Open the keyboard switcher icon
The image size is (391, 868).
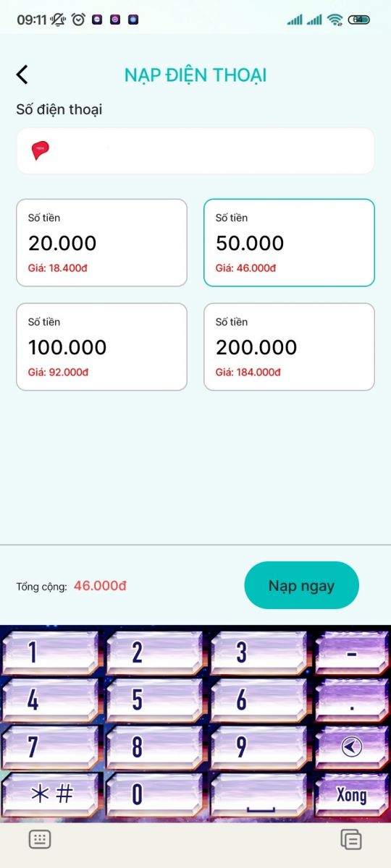39,839
